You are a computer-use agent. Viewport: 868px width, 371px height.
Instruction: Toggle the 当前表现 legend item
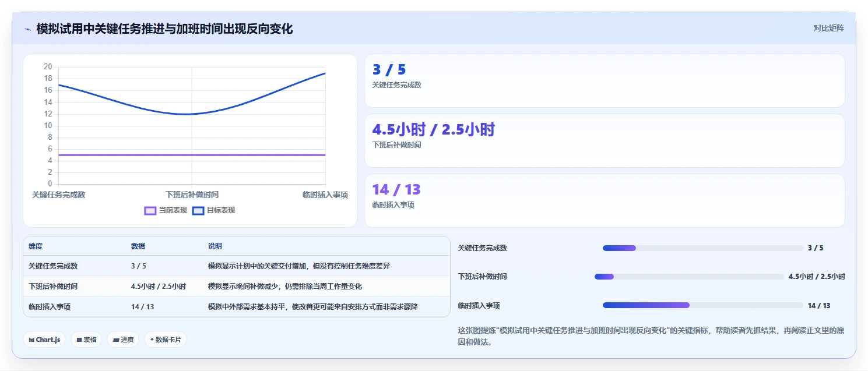point(166,210)
